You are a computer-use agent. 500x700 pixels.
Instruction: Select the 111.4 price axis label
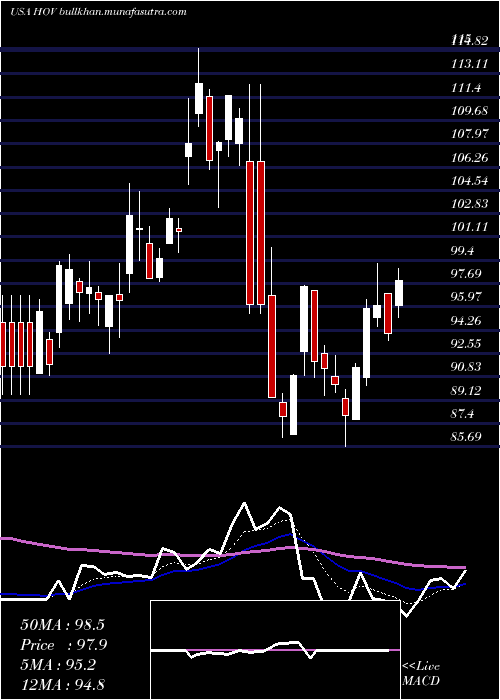[467, 88]
